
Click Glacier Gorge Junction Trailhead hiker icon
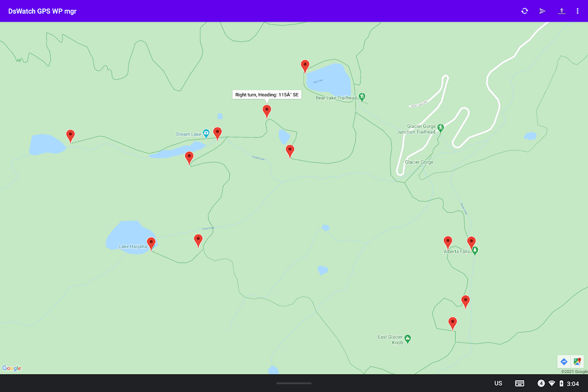coord(441,128)
